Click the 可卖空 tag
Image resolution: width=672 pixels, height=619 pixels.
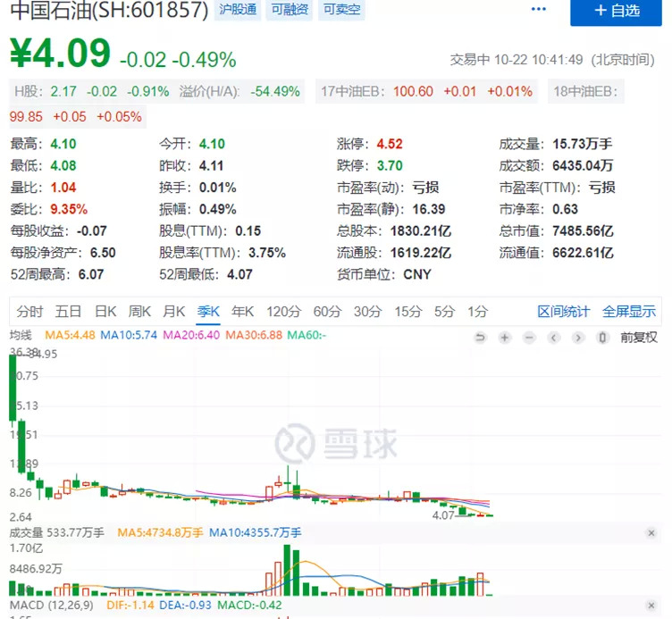pos(341,9)
